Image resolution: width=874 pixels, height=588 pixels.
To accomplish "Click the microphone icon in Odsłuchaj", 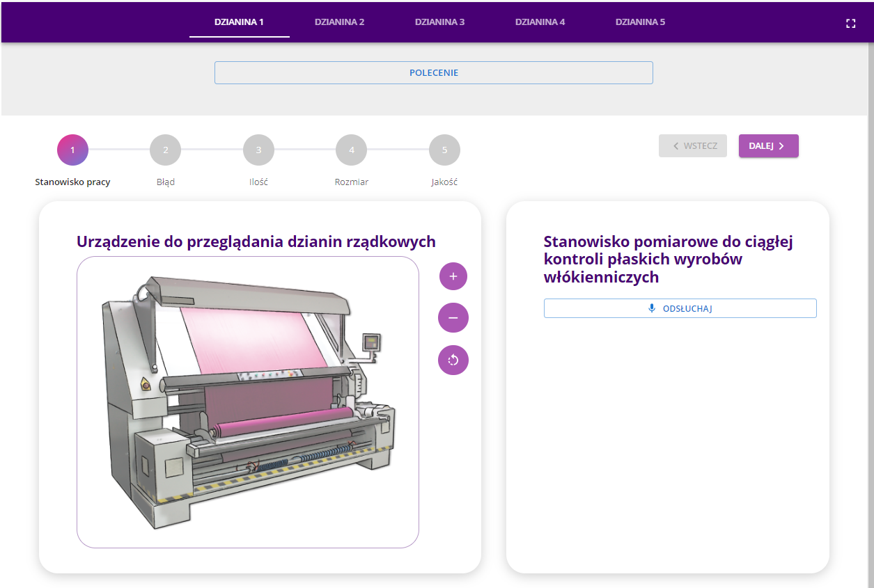I will [x=652, y=308].
